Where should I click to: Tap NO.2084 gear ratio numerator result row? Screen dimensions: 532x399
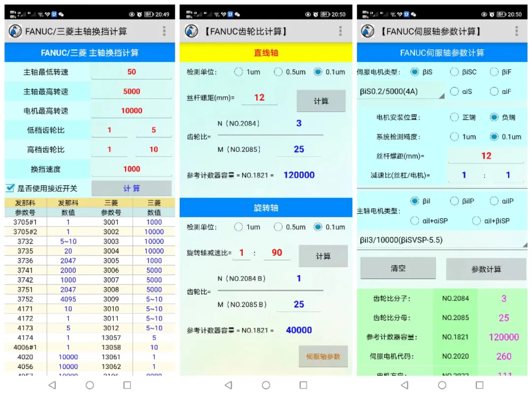pyautogui.click(x=442, y=299)
